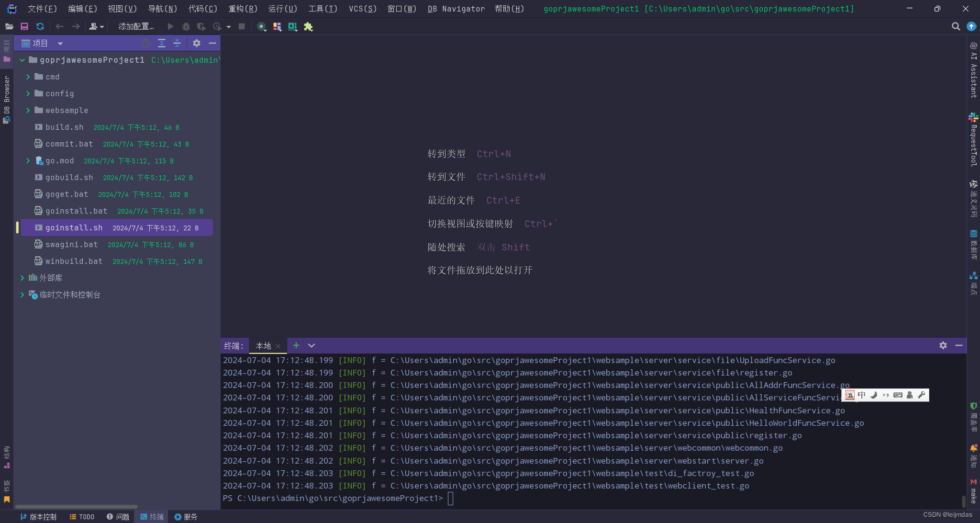Open the user profile dropdown in the toolbar
980x523 pixels.
coord(96,27)
